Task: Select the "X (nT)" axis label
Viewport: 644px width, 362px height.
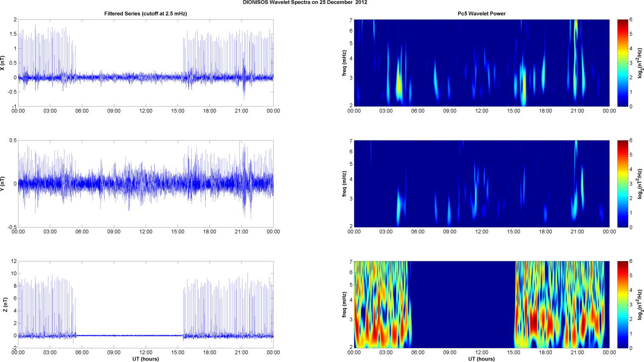Action: pos(3,63)
